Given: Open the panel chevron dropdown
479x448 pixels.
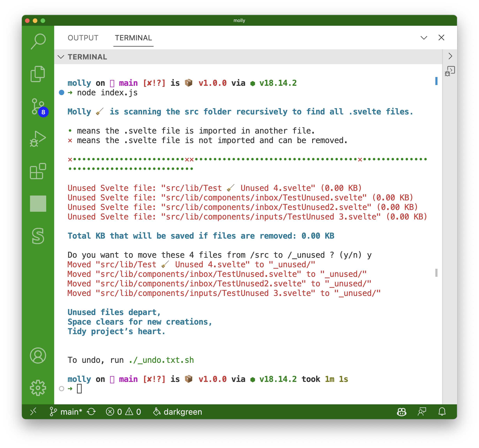Looking at the screenshot, I should (424, 38).
